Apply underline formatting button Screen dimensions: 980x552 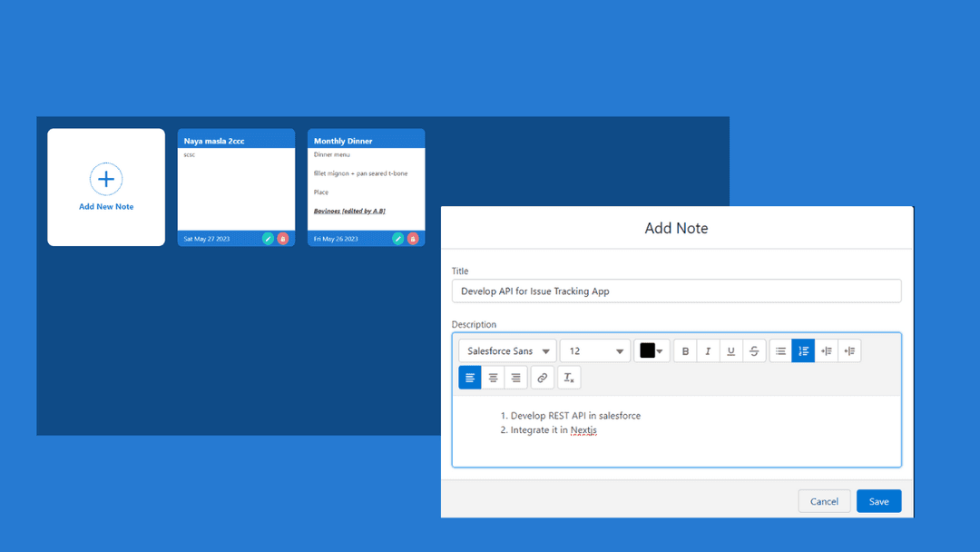point(731,351)
